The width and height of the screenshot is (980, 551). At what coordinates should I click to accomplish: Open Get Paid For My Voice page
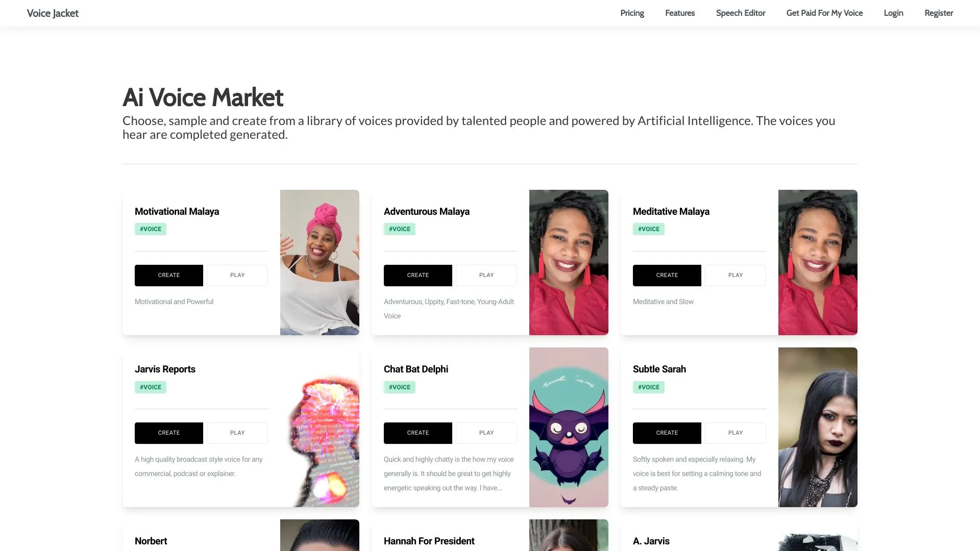[824, 13]
